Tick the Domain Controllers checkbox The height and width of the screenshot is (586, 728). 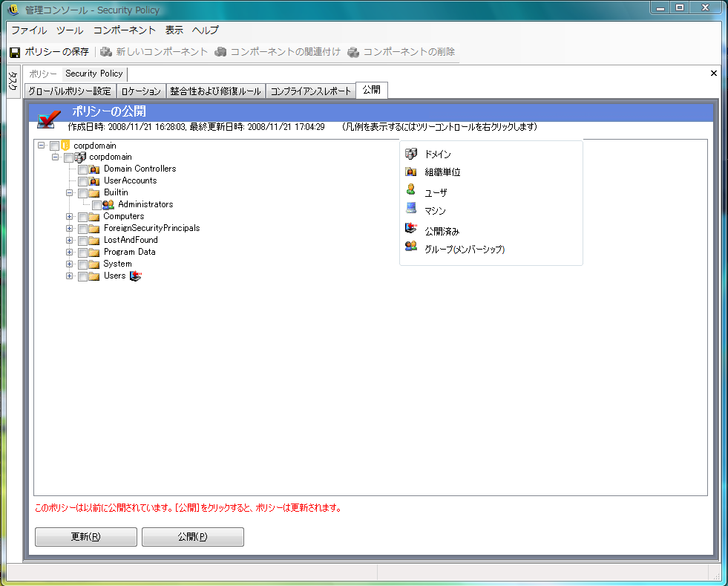pyautogui.click(x=82, y=169)
